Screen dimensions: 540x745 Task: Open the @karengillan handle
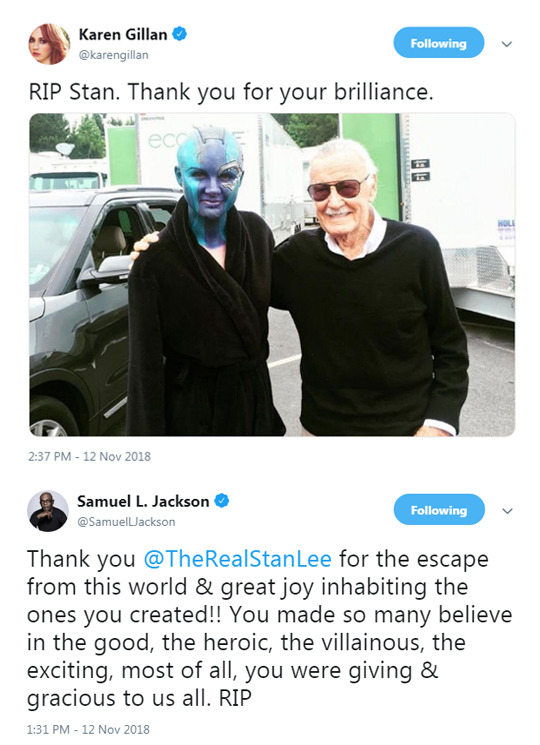[x=113, y=55]
